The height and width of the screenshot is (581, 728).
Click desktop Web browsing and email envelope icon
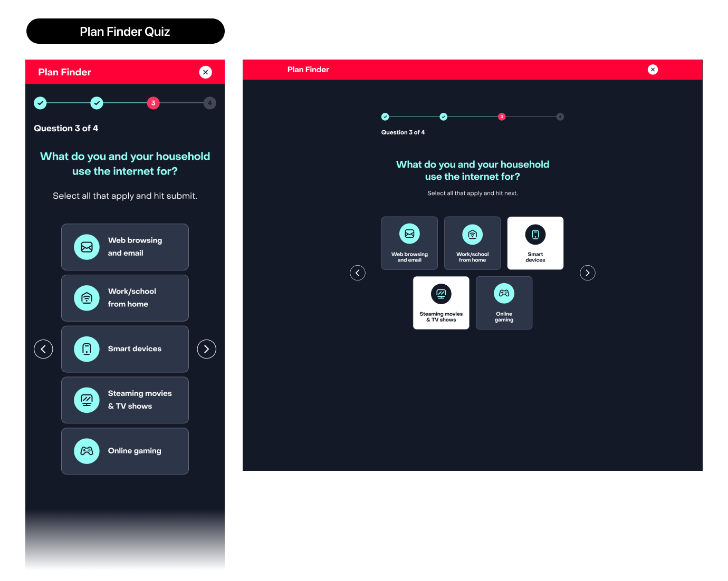(409, 234)
